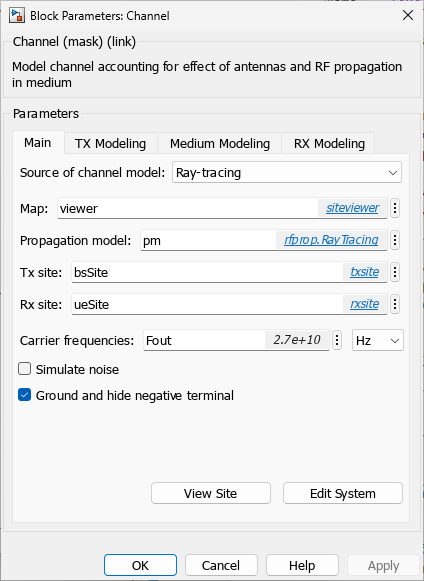Viewport: 424px width, 581px height.
Task: Open the three-dot menu next to Rx site
Action: click(x=395, y=304)
